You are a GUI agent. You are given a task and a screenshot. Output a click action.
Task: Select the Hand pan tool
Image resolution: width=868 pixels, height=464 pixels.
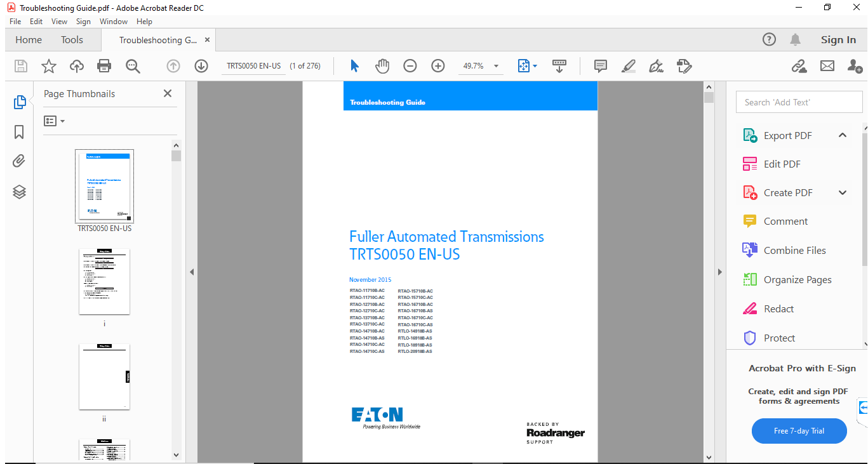382,66
